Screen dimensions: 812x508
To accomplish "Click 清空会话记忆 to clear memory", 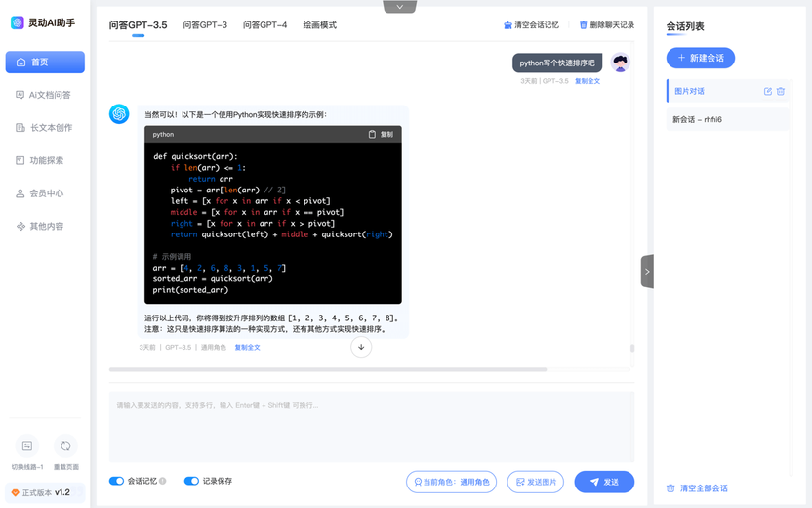I will (x=531, y=24).
